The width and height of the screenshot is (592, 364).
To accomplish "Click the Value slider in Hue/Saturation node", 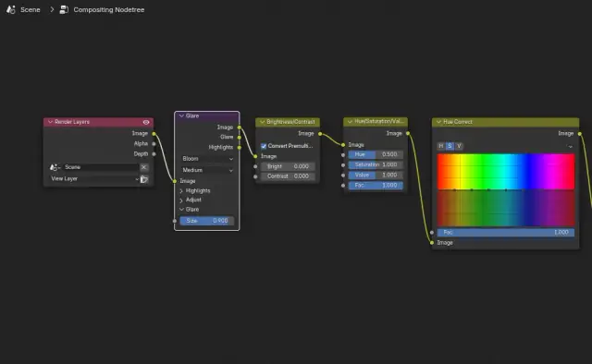I will [x=376, y=175].
